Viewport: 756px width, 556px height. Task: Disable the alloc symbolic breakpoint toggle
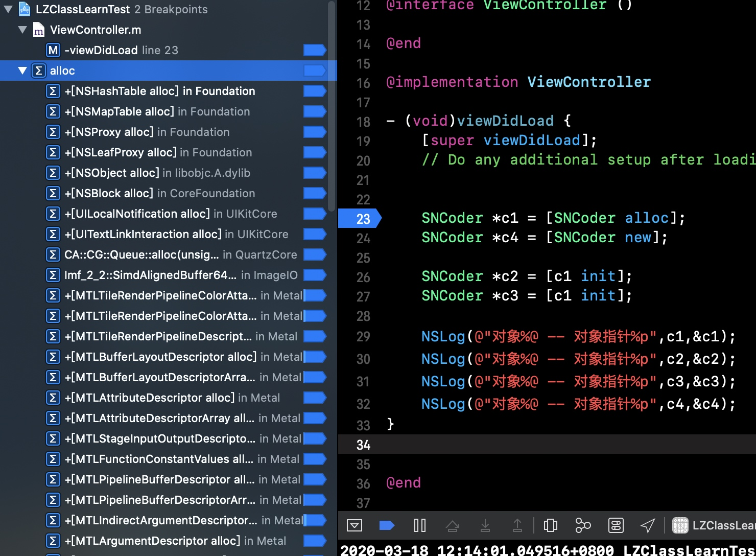[315, 71]
